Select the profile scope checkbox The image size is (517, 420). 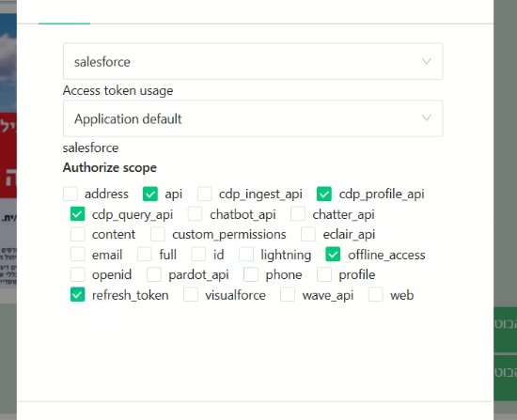[324, 274]
